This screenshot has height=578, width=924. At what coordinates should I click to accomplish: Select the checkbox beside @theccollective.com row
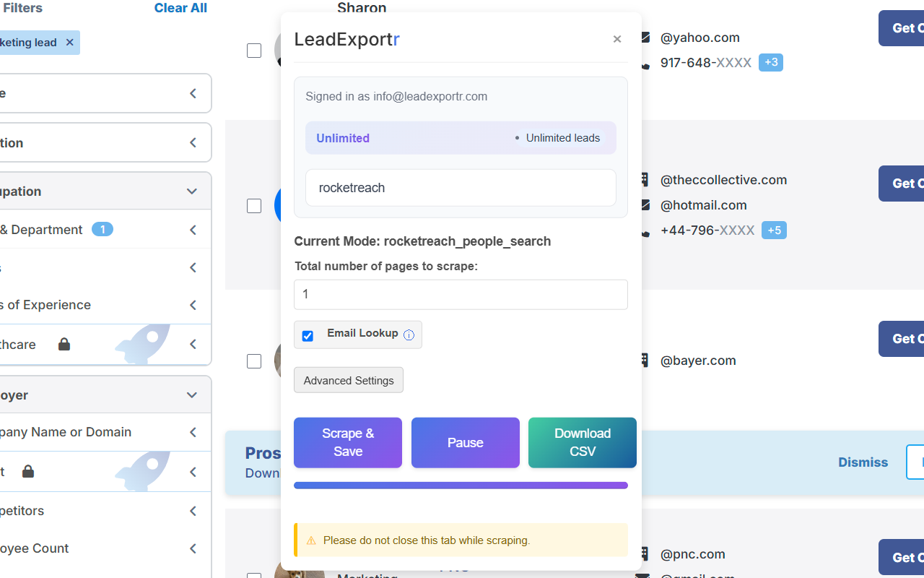pos(254,206)
